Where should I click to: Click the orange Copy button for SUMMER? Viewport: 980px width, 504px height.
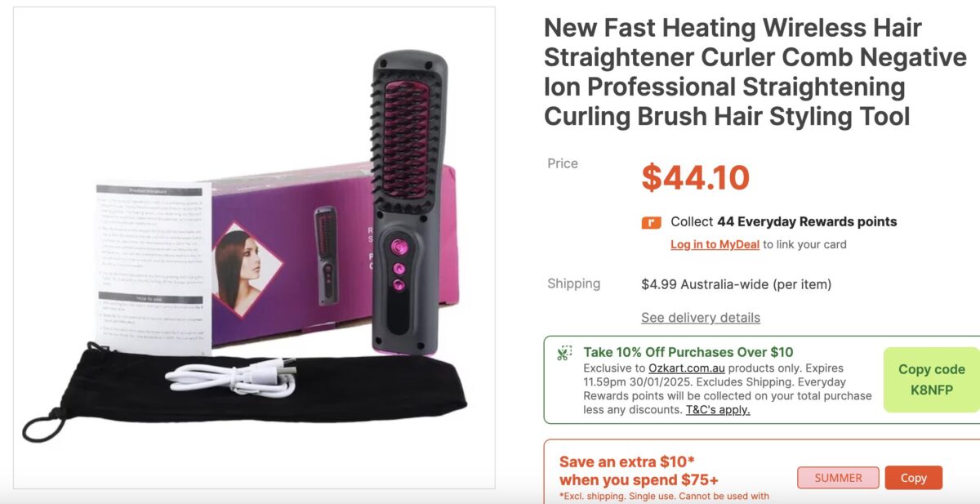point(913,478)
